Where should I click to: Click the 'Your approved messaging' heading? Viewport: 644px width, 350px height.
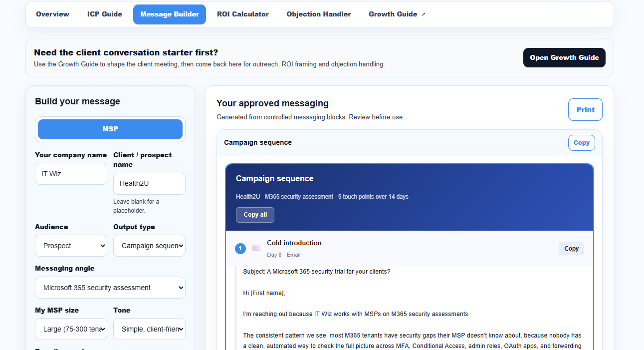[272, 103]
